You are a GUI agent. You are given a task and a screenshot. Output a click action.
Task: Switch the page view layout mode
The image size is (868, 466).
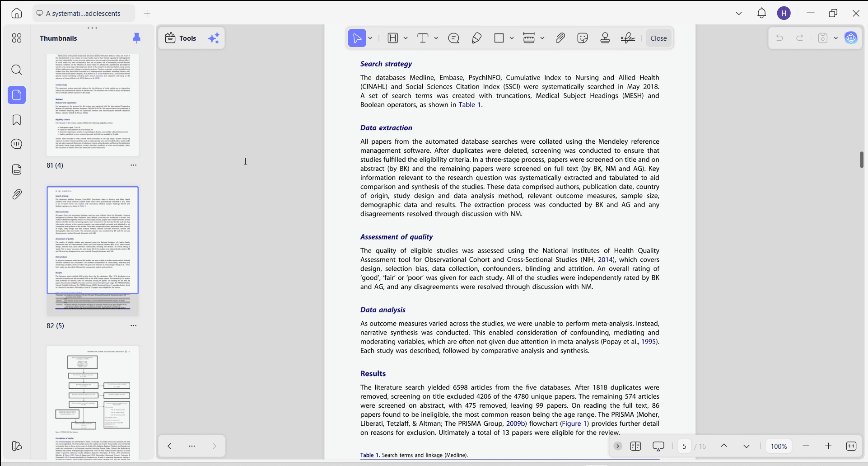click(635, 446)
